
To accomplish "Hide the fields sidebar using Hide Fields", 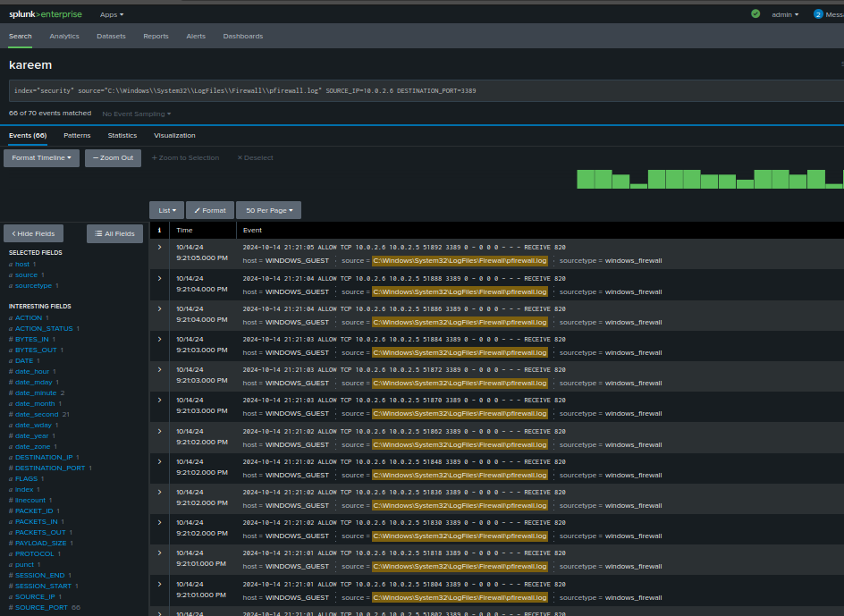I will pyautogui.click(x=33, y=232).
